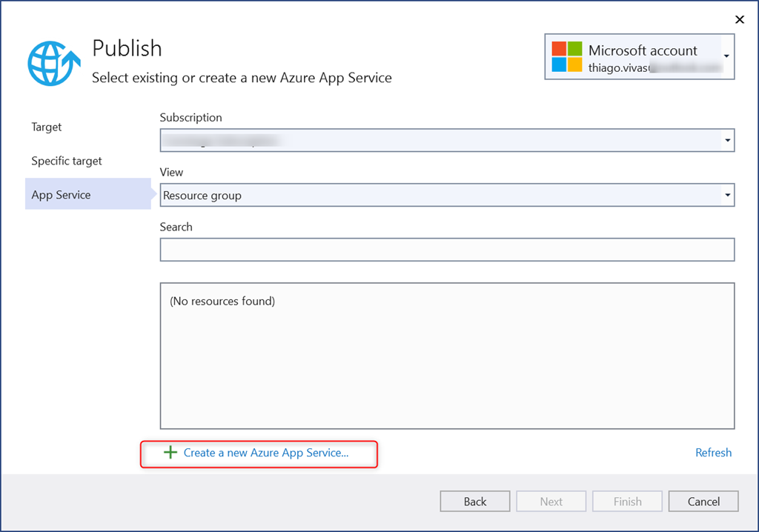
Task: Go to the Target step
Action: [47, 127]
